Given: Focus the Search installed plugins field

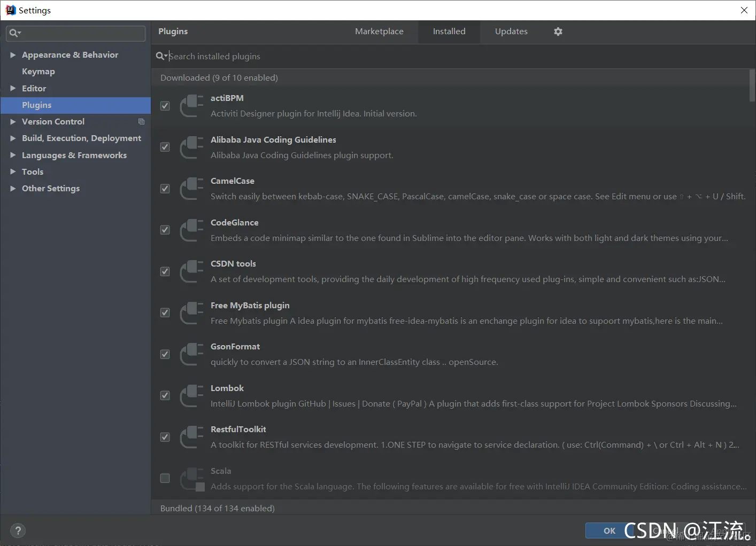Looking at the screenshot, I should point(453,56).
